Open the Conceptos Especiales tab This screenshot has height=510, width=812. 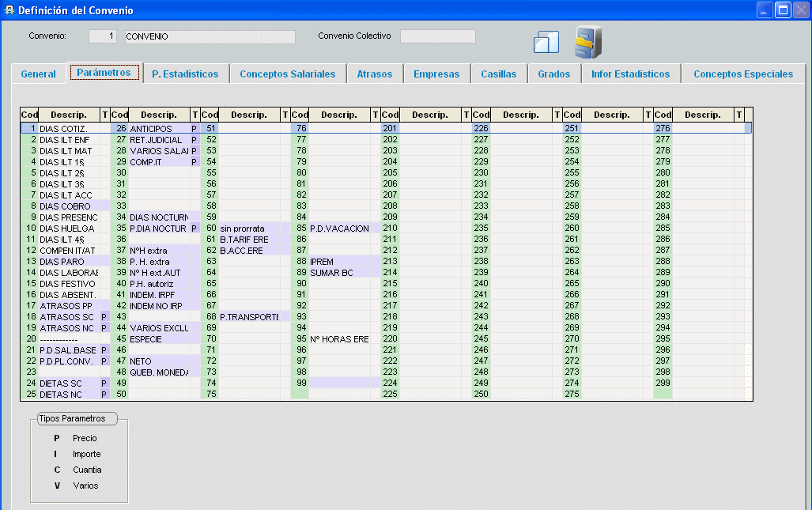743,74
